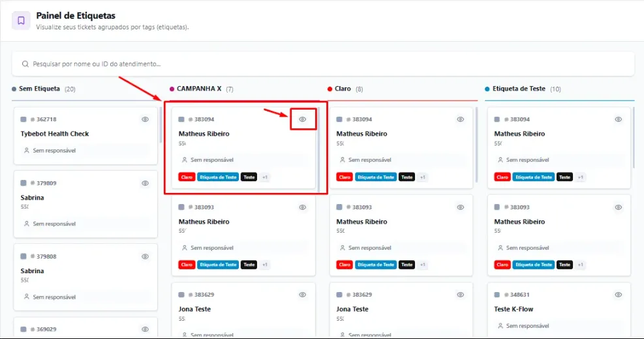Viewport: 644px width, 339px height.
Task: Click blue Etiqueta de Teste tag on 383094 in Claro
Action: pos(376,177)
